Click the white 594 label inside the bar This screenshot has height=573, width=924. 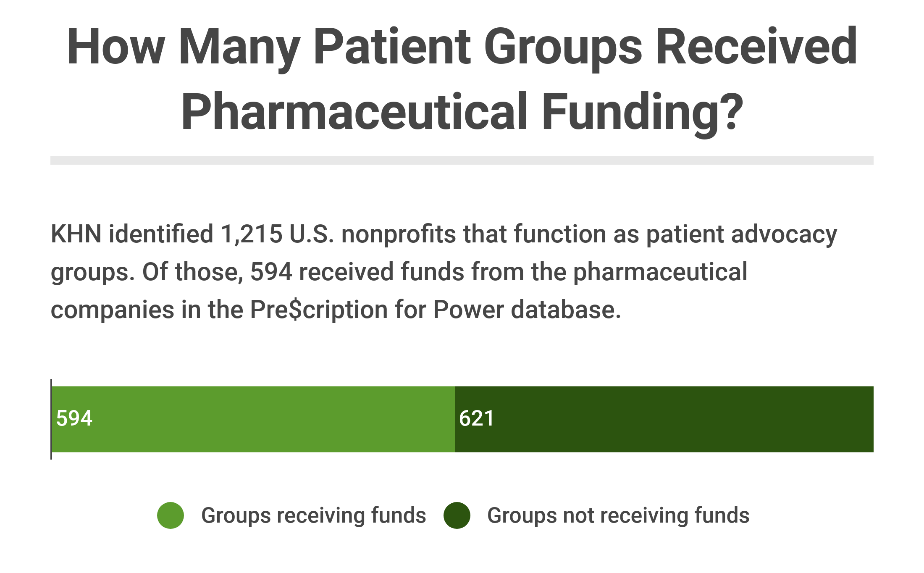click(x=74, y=418)
